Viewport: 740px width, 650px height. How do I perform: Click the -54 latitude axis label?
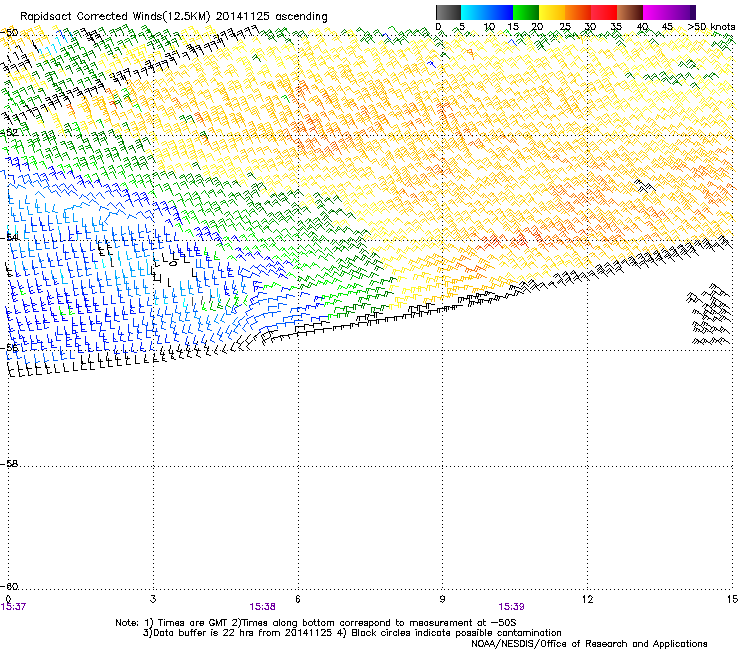(x=9, y=237)
